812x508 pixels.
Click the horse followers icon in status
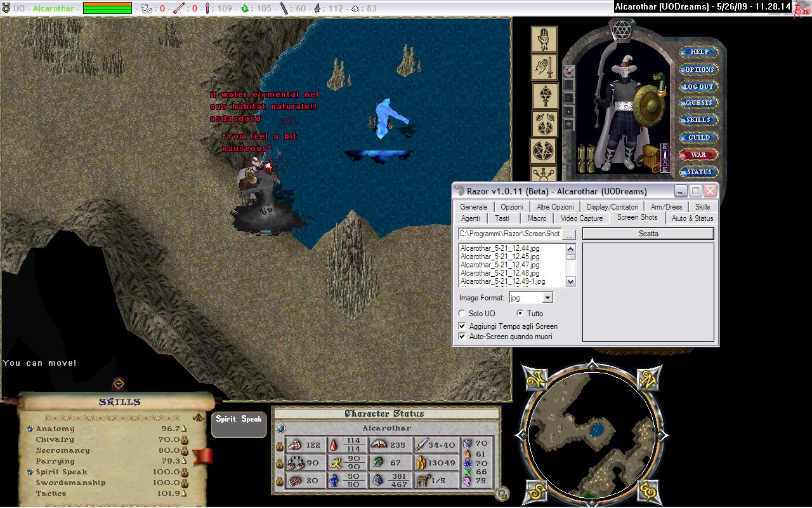(x=424, y=481)
